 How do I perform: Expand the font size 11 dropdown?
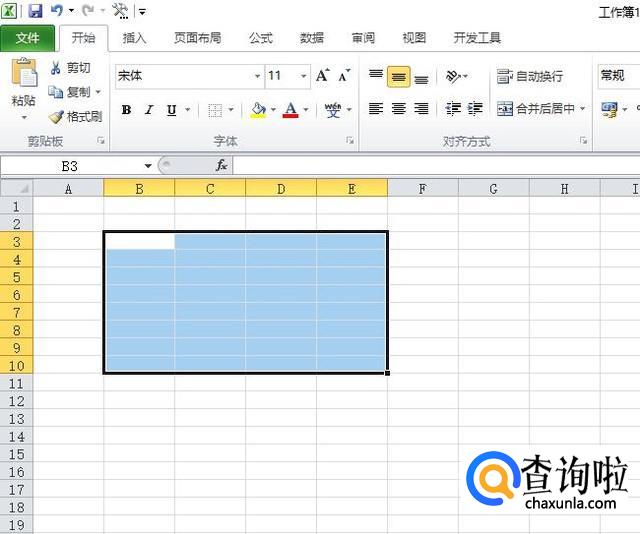click(x=303, y=76)
